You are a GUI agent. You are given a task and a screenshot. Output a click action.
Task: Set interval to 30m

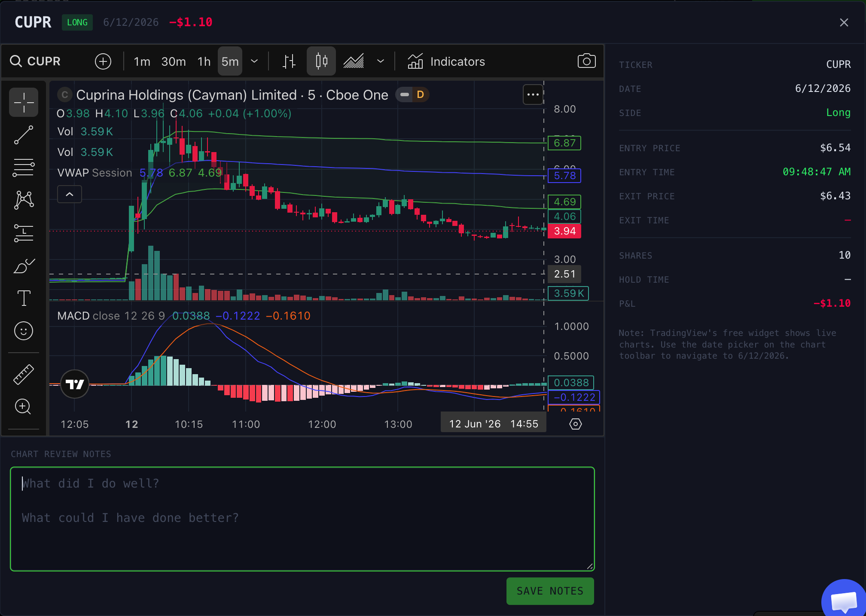click(174, 61)
